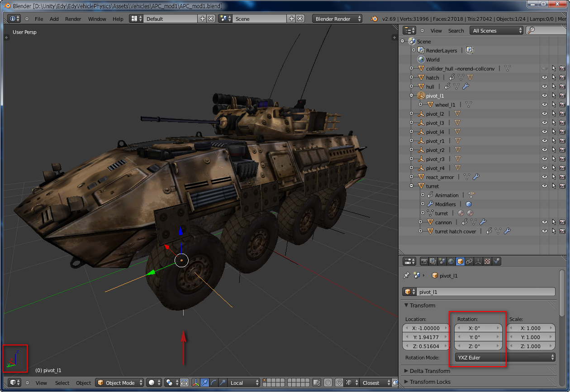Click the Blender logo splash icon

[374, 19]
